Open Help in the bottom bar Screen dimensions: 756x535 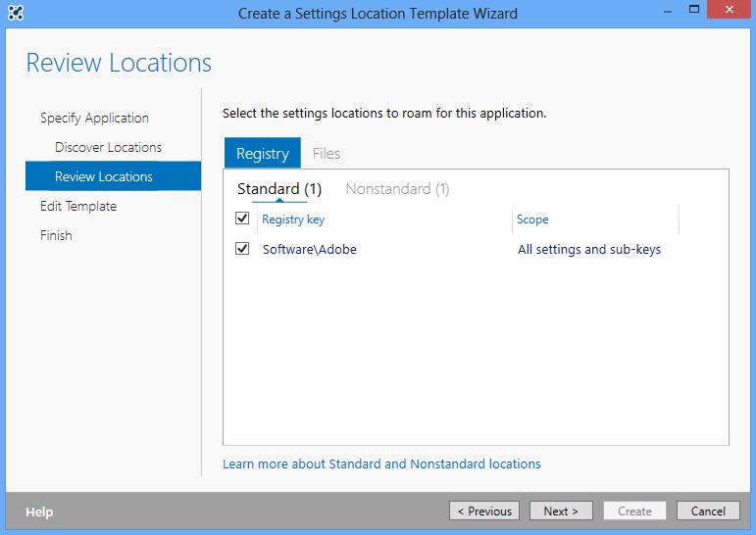tap(39, 511)
